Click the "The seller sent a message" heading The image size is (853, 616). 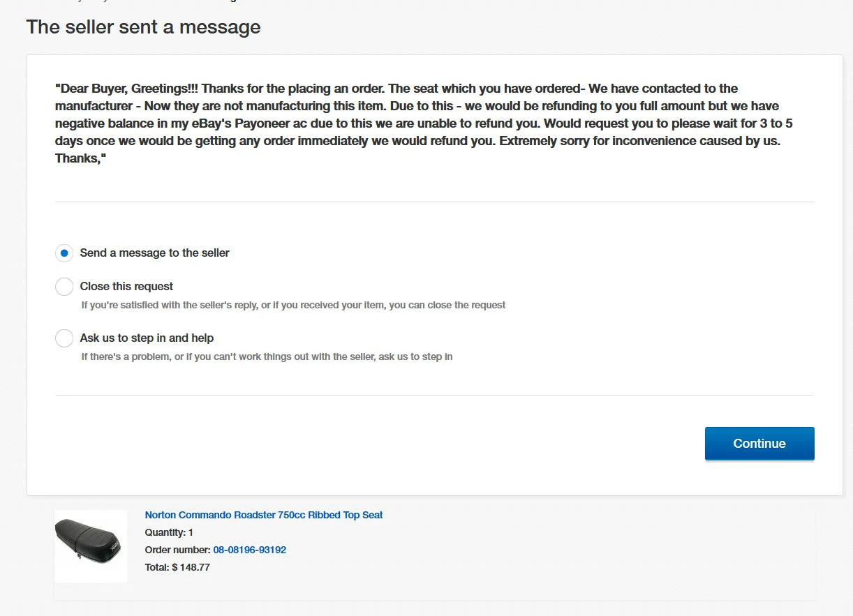[143, 27]
